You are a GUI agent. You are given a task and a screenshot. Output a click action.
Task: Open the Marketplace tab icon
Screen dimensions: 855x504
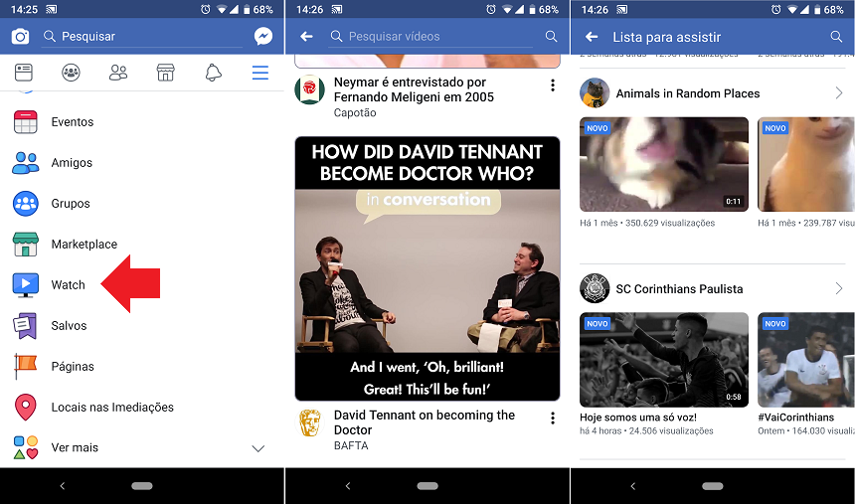coord(166,72)
